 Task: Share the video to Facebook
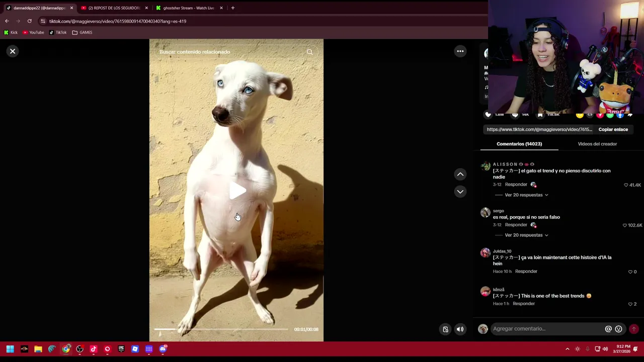[x=620, y=115]
